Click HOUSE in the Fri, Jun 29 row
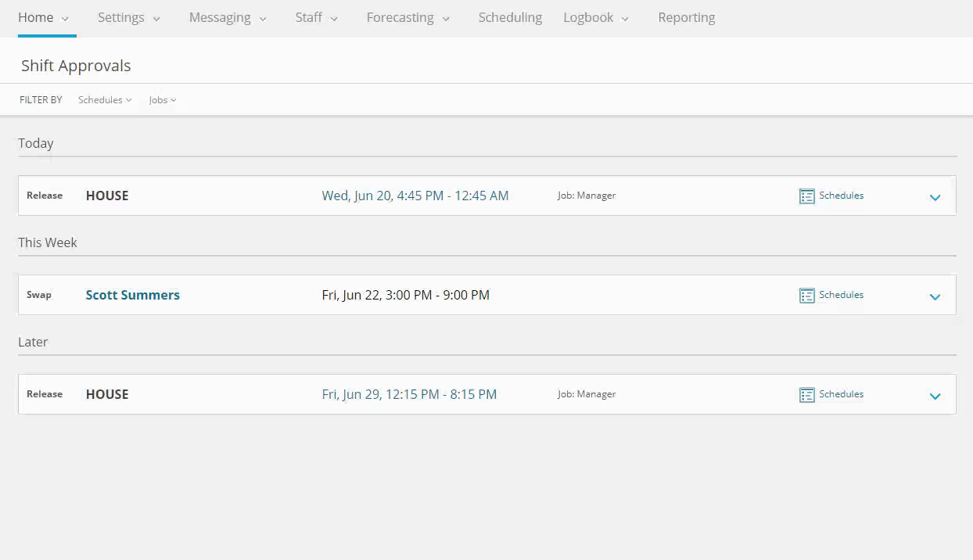 point(107,394)
